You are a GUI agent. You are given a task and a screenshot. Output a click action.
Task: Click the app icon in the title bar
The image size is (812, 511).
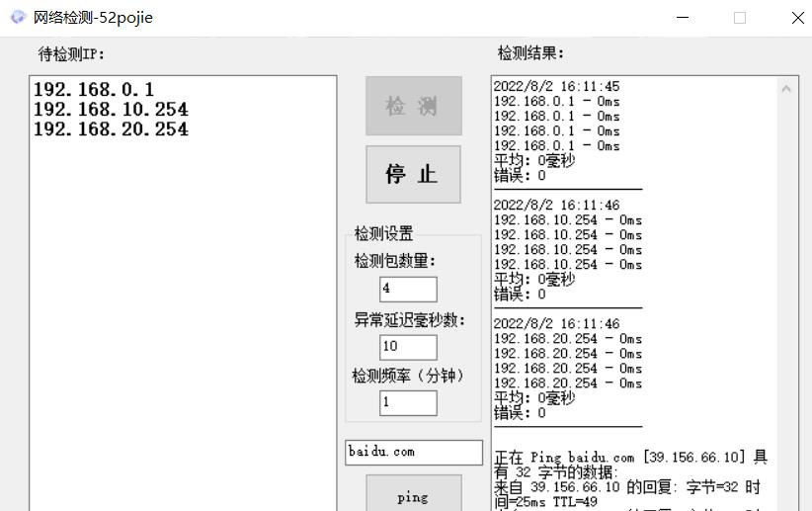(x=18, y=17)
